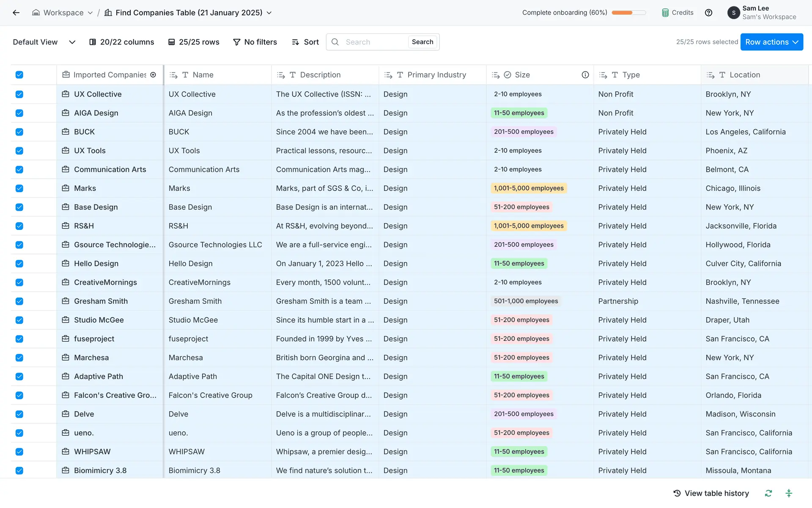Screen dimensions: 812x508
Task: Open the No filters menu
Action: [255, 42]
